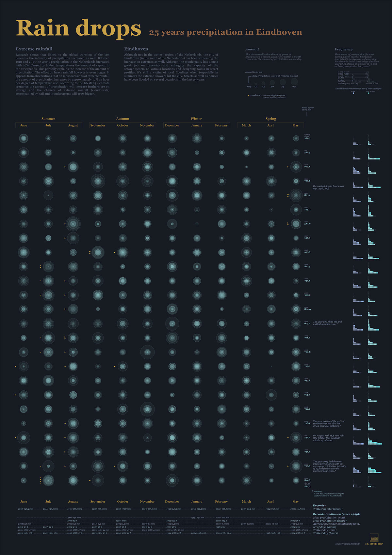Select the 'Frequency' heading
The image size is (392, 555).
[344, 49]
